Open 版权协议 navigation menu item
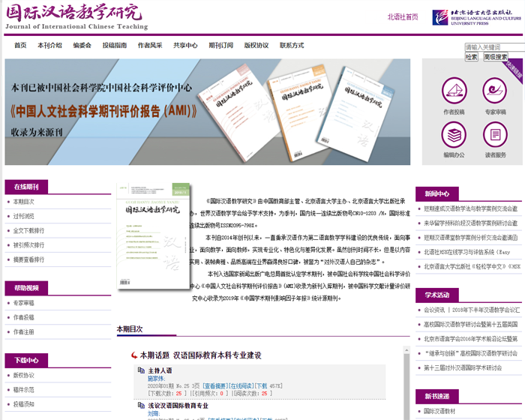Image resolution: width=525 pixels, height=420 pixels. tap(256, 45)
